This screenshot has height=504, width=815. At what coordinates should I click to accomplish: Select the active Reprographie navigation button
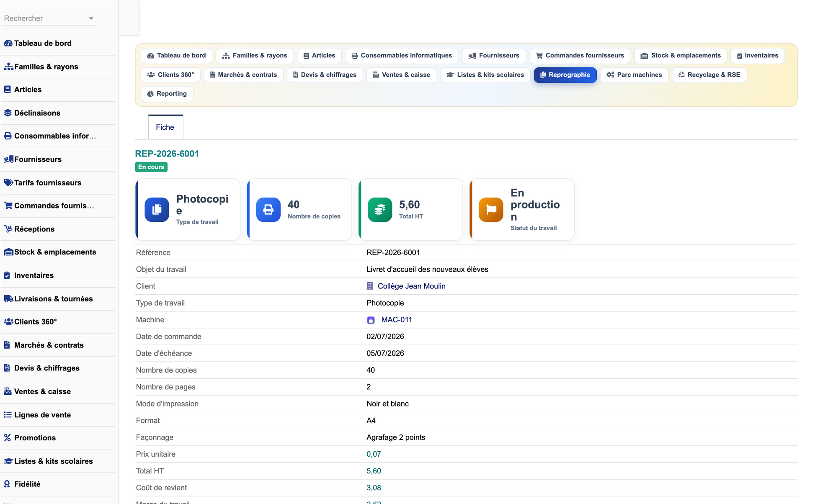click(x=565, y=75)
